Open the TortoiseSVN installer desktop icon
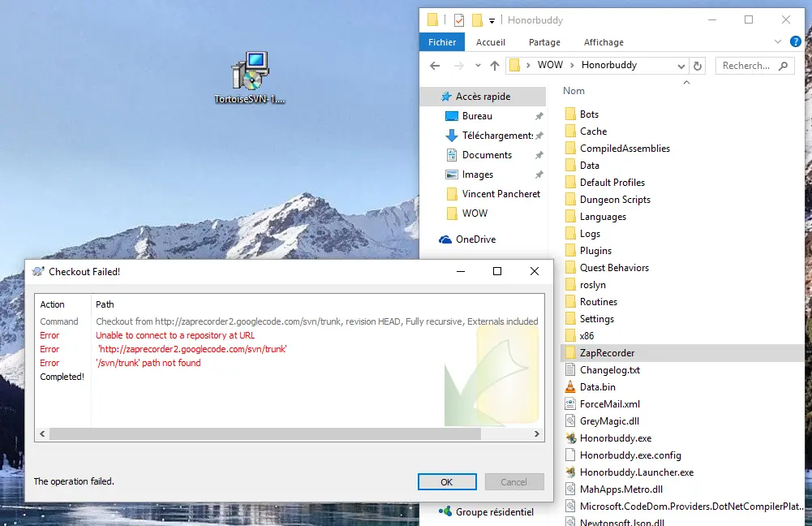 click(x=250, y=77)
